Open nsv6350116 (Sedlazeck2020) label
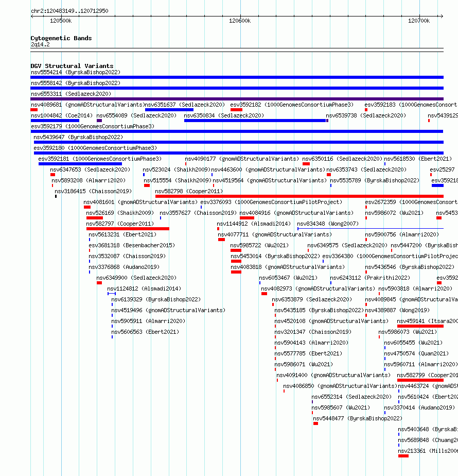This screenshot has width=458, height=476. pos(342,159)
